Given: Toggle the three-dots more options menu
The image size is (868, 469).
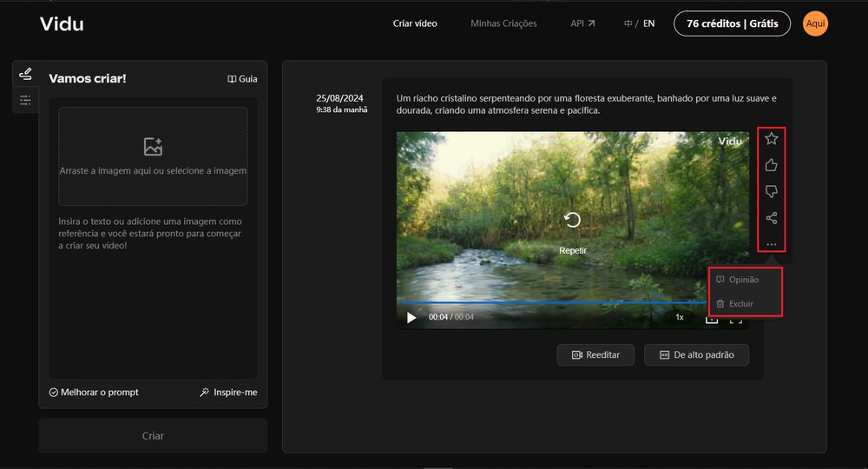Looking at the screenshot, I should coord(771,244).
